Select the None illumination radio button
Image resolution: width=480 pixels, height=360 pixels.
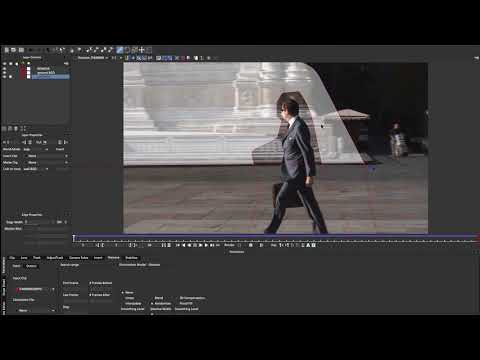(x=123, y=292)
